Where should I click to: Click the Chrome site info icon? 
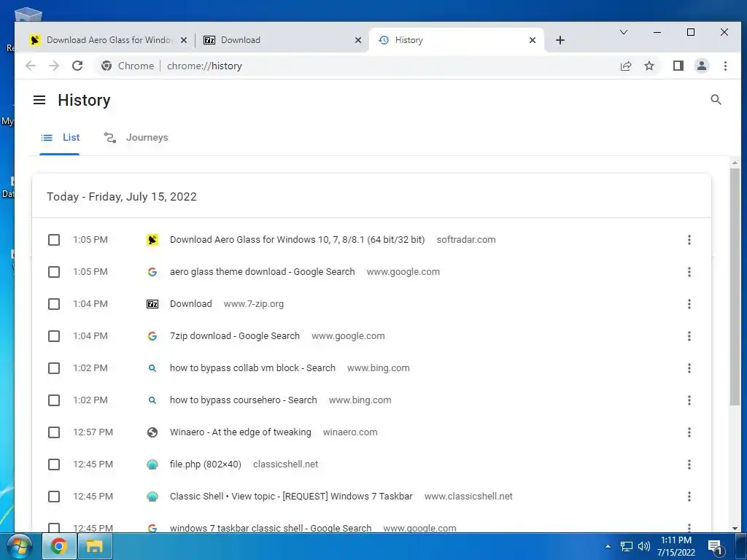click(x=107, y=66)
